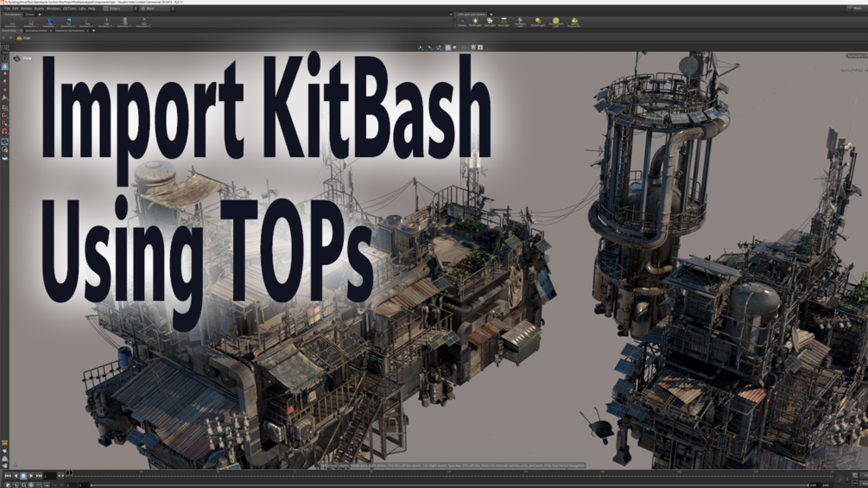This screenshot has width=868, height=488.
Task: Open the Karma XPU renderer menu in viewport
Action: (857, 56)
